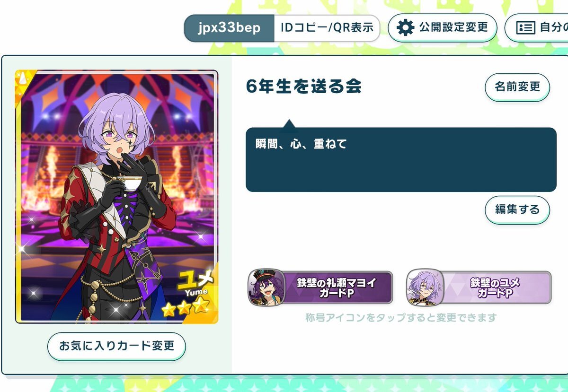Open お気に入りカード変更 under the card
This screenshot has width=568, height=392.
(116, 346)
